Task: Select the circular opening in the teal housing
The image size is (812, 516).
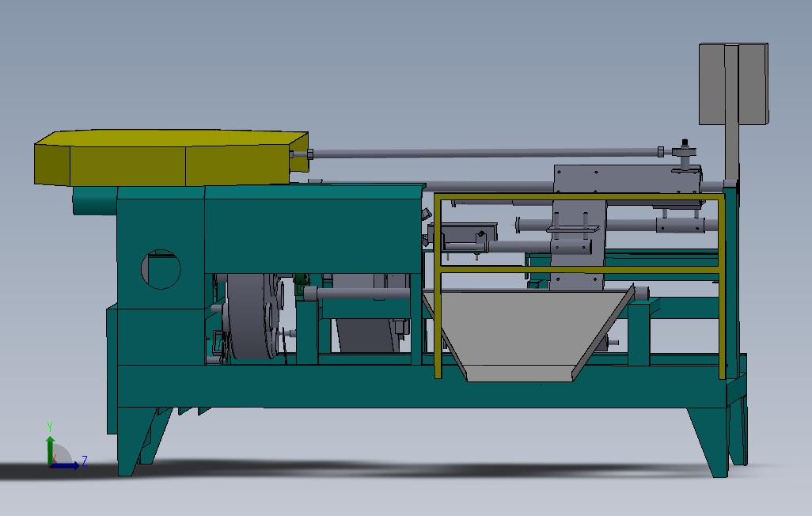Action: 161,269
